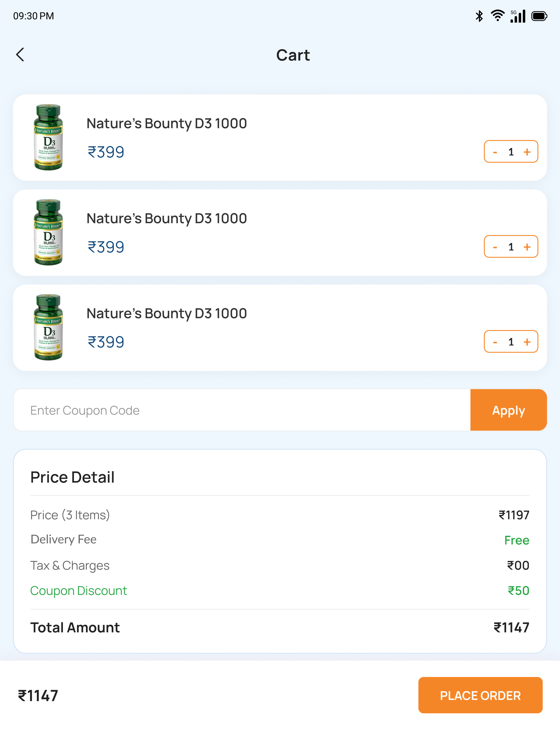Increase quantity of second cart item
The image size is (560, 747).
pos(527,247)
